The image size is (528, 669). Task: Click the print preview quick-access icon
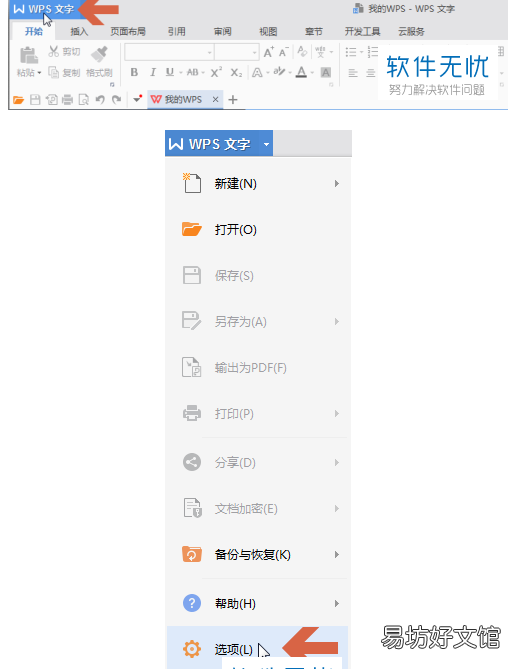(x=84, y=100)
